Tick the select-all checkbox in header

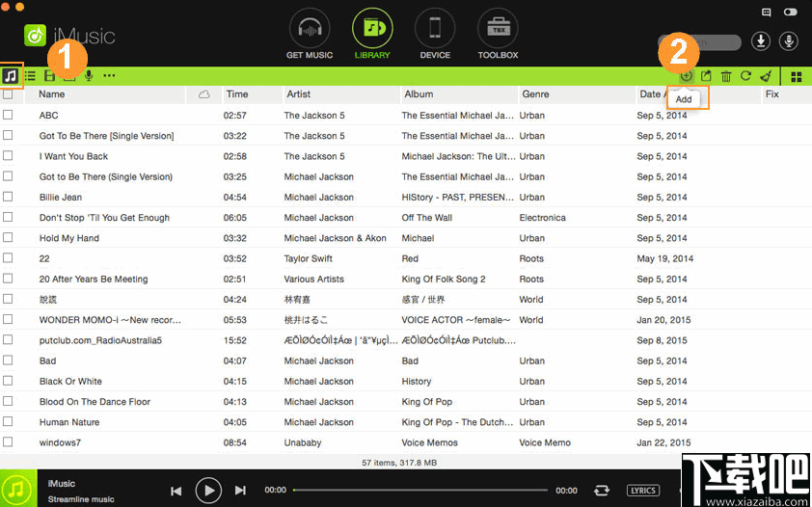(8, 94)
